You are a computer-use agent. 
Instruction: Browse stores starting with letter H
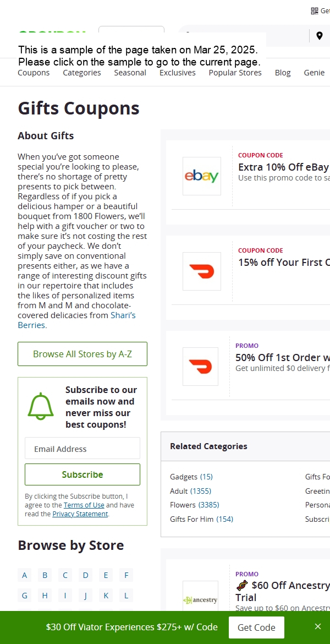click(x=45, y=595)
